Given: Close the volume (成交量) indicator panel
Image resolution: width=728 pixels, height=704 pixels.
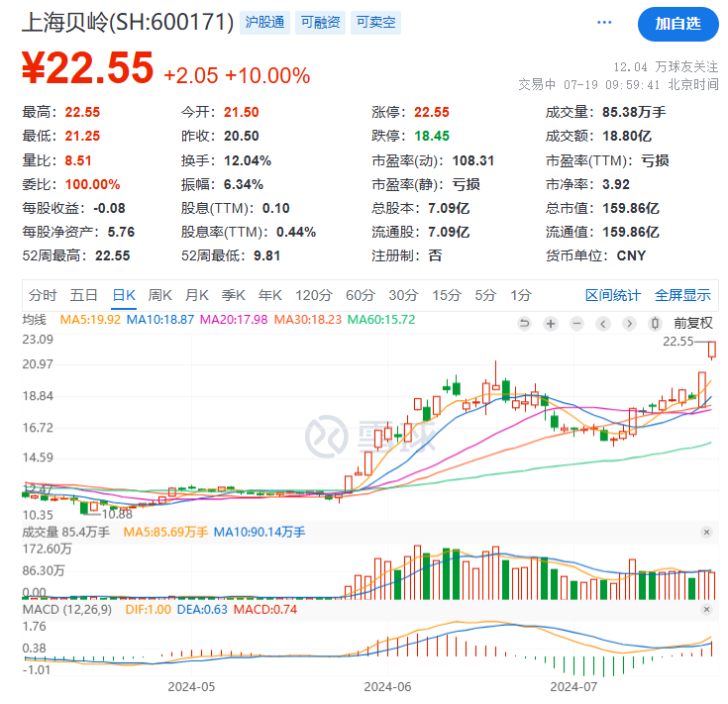Looking at the screenshot, I should click(x=706, y=533).
